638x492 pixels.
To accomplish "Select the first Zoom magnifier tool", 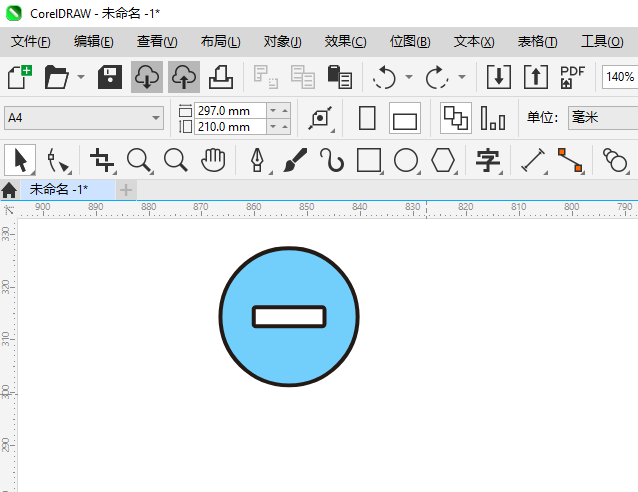I will (x=140, y=160).
